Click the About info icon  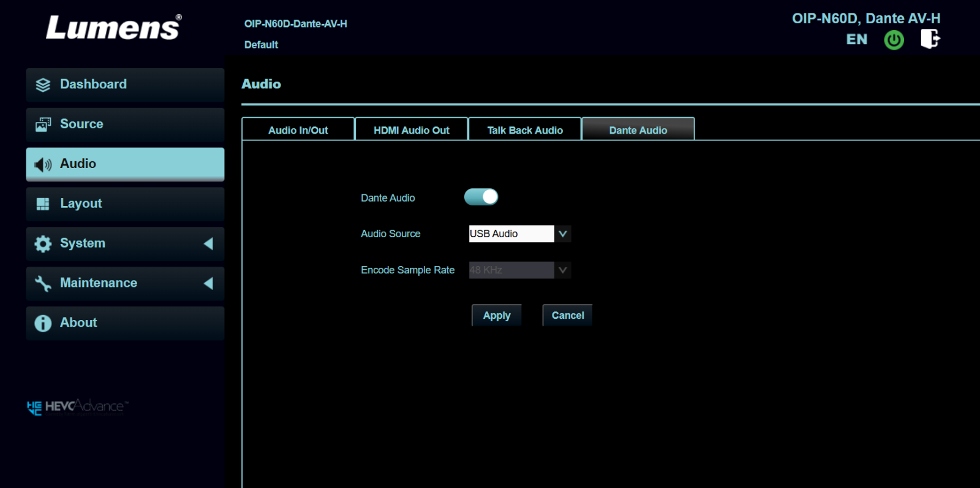click(x=43, y=323)
